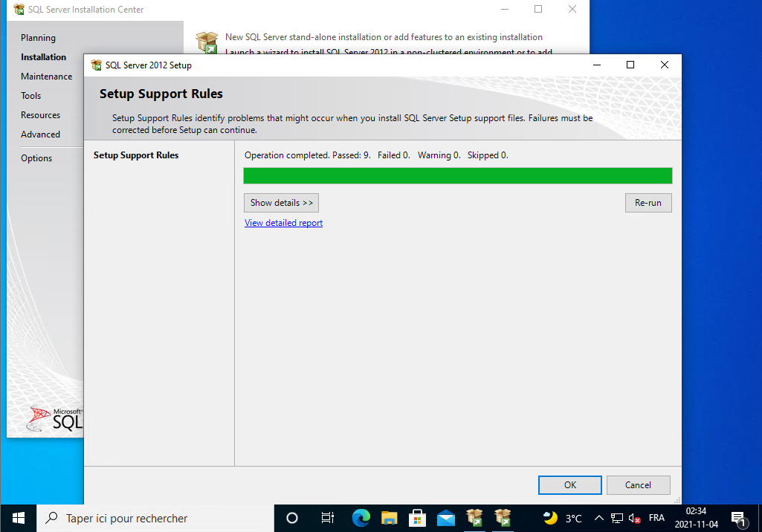Screen dimensions: 762x532
Task: Close the SQL Server Installation Center window
Action: coord(572,9)
